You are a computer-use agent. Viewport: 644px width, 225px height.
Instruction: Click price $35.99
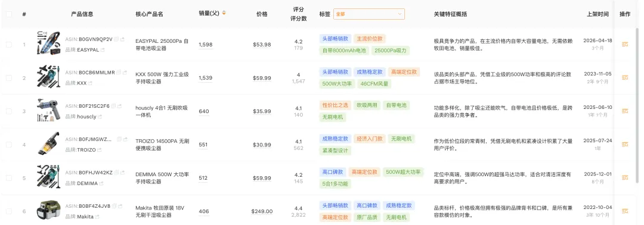262,111
